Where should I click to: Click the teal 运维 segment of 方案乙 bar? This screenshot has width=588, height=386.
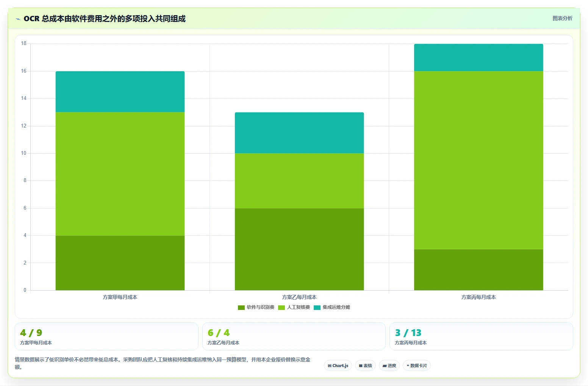coord(299,133)
